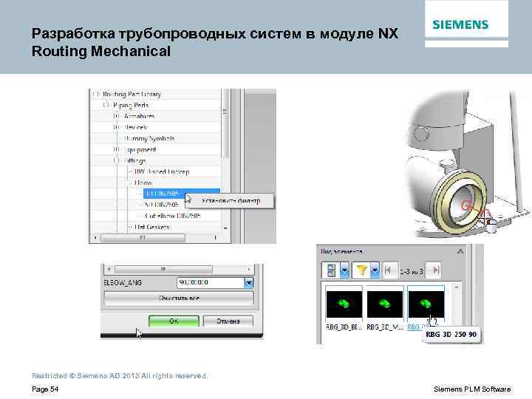Screen dimensions: 532x399
Task: Expand the Devices tree node
Action: 117,127
